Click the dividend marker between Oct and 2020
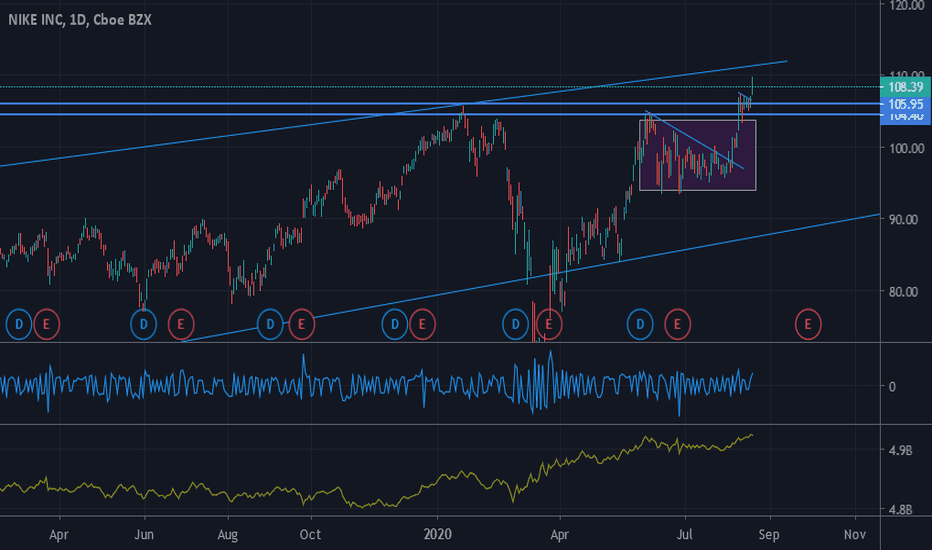The image size is (932, 550). (395, 324)
